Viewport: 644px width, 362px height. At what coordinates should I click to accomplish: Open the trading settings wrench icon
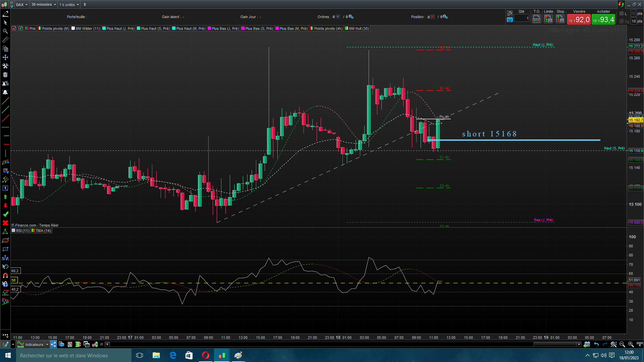[510, 13]
